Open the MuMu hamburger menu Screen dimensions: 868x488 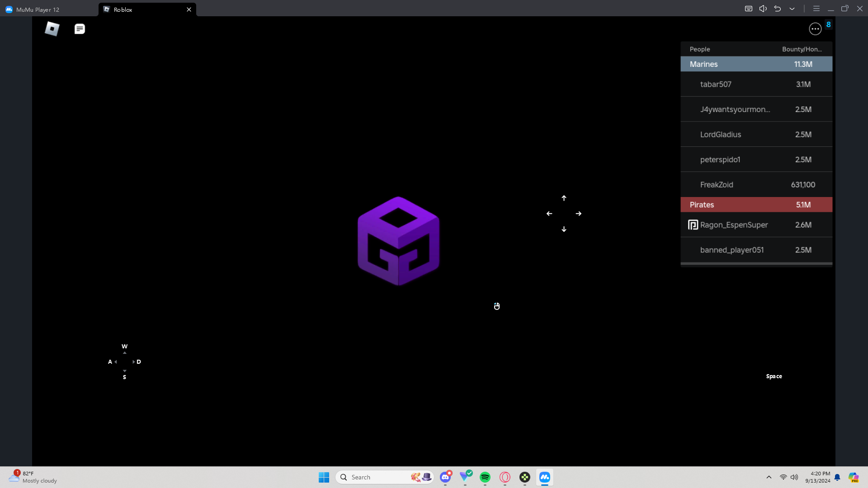[816, 9]
